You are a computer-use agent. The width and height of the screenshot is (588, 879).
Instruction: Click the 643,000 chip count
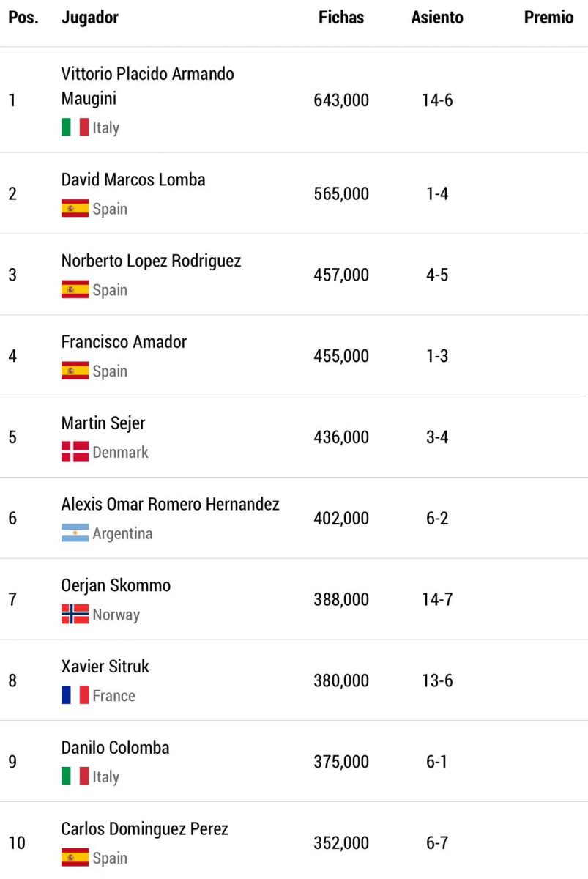341,100
